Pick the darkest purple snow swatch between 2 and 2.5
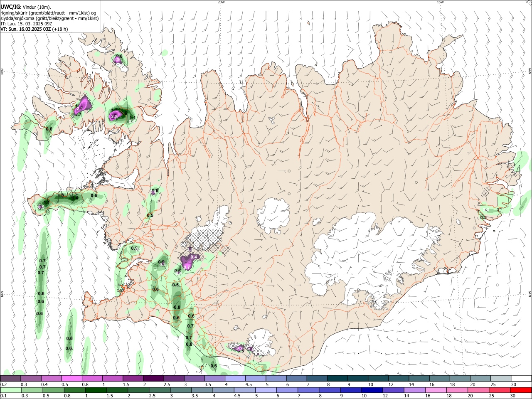The width and height of the screenshot is (532, 399). click(x=153, y=379)
